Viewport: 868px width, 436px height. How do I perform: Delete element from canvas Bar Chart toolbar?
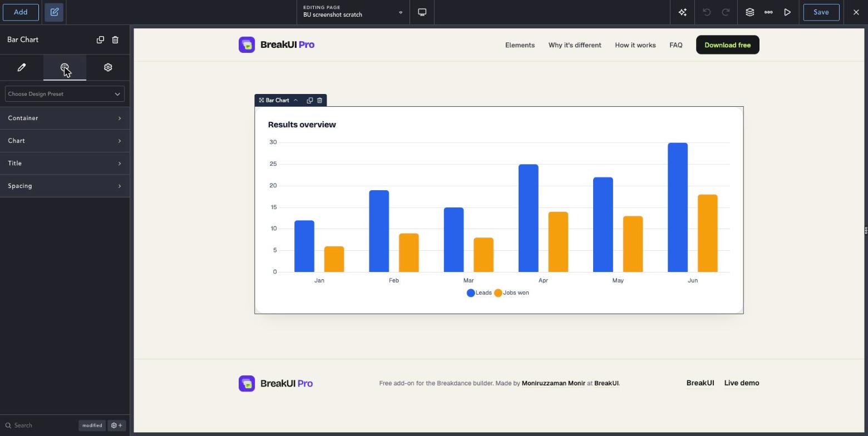(319, 100)
